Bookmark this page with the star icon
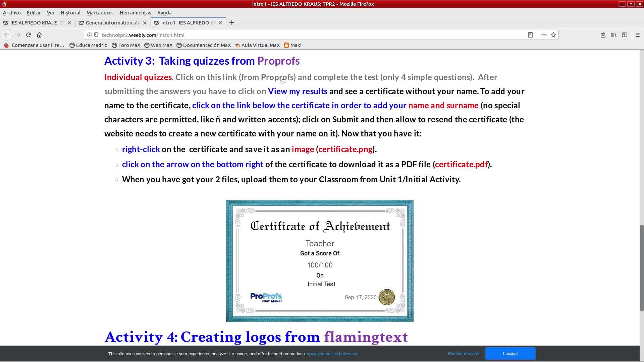Screen dimensions: 644x362 (553, 35)
